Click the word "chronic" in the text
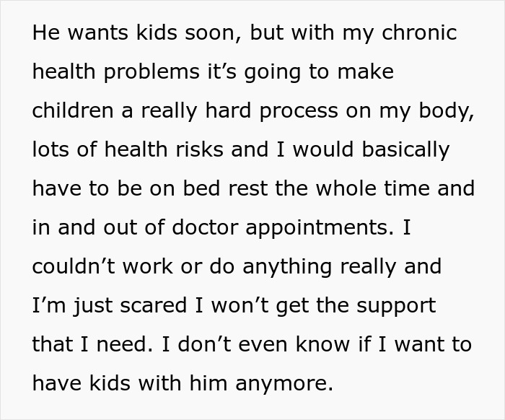 click(x=419, y=32)
